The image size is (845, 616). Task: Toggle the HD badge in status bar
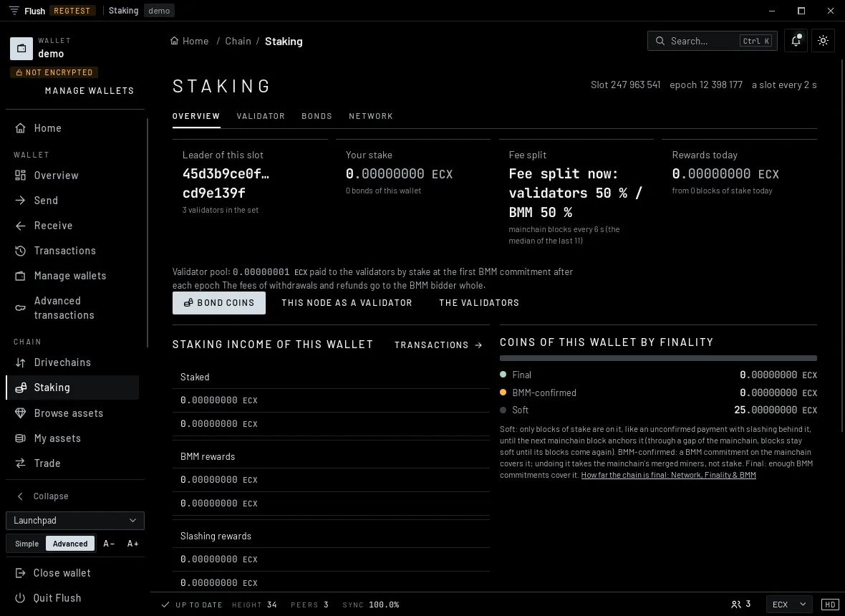point(830,605)
